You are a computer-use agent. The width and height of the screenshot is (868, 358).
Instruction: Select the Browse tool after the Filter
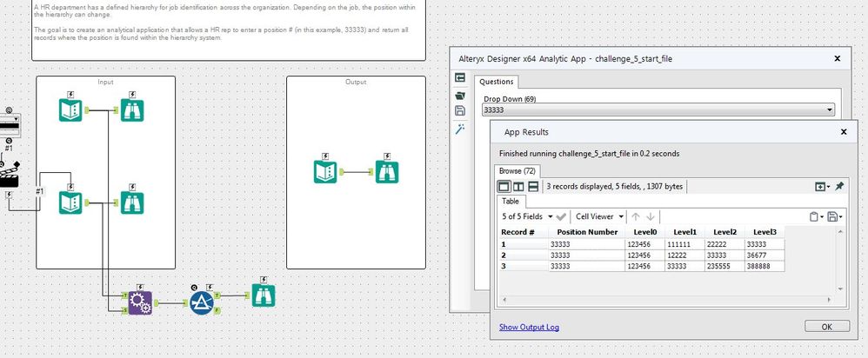click(x=264, y=295)
